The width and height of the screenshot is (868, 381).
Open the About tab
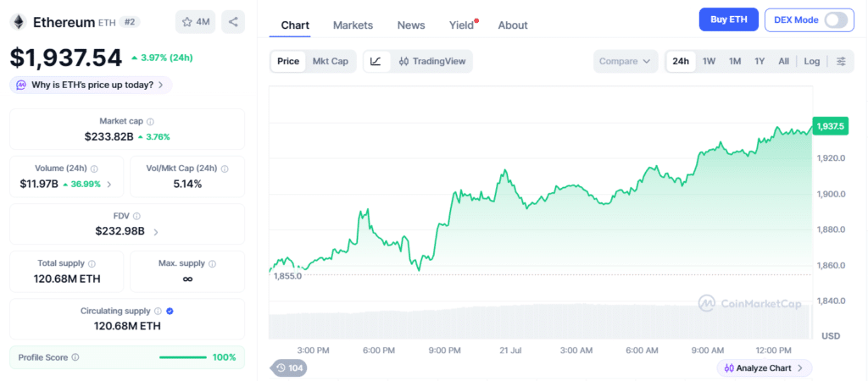tap(513, 25)
